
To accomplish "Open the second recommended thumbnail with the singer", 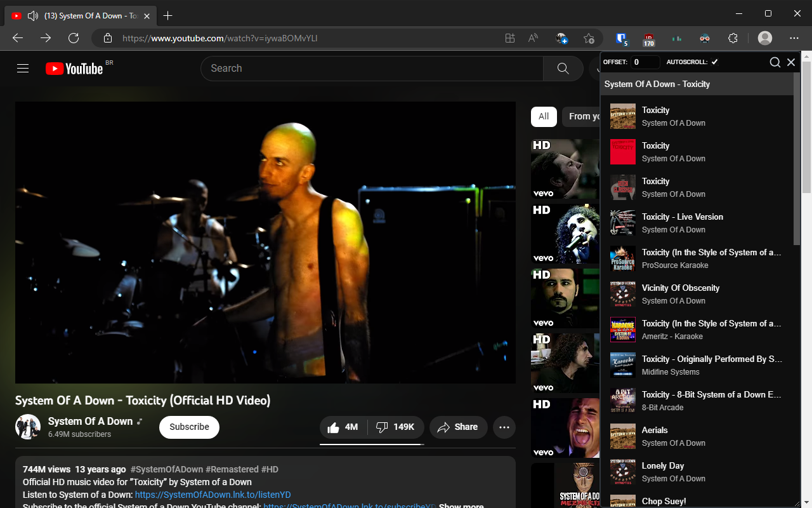I will click(565, 234).
